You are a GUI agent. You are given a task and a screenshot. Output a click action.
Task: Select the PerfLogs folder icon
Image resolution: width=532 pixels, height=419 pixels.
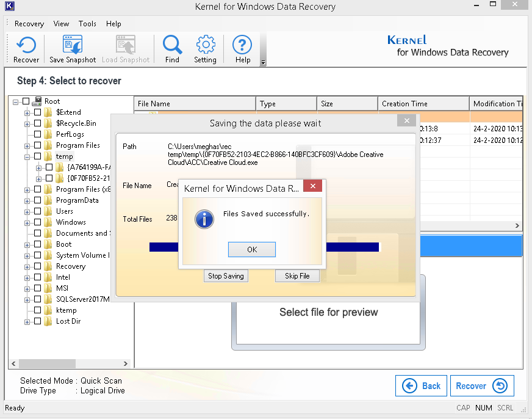(48, 134)
